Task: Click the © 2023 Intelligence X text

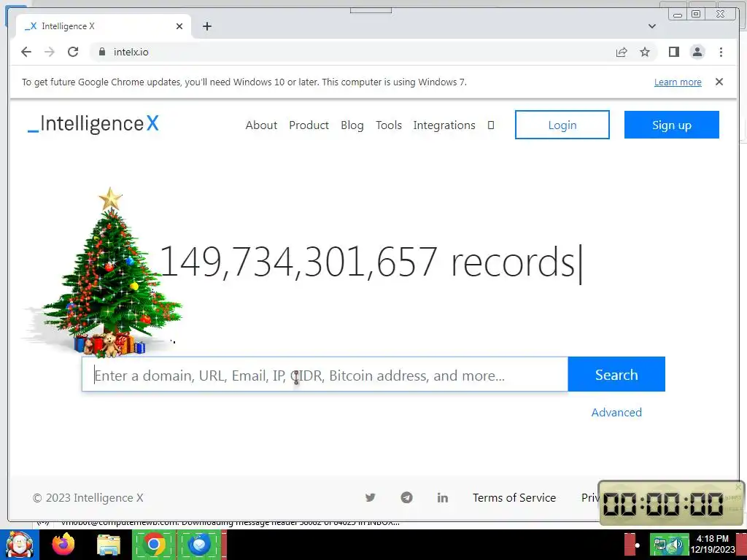Action: [x=88, y=497]
